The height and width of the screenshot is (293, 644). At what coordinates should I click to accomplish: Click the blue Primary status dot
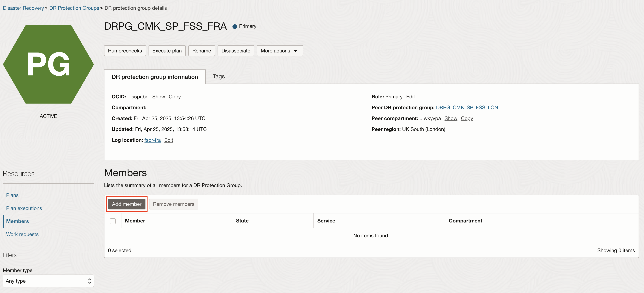(x=235, y=27)
